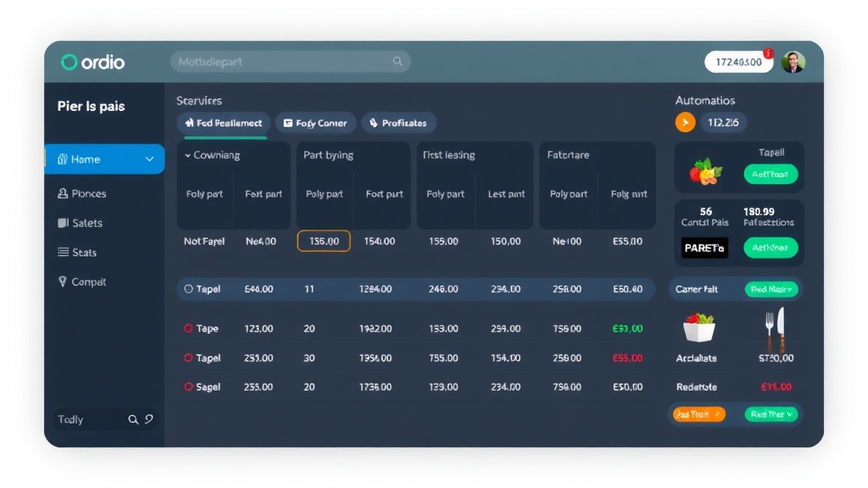Click the search magnifier icon in top bar
Viewport: 868px width, 488px height.
coord(398,62)
